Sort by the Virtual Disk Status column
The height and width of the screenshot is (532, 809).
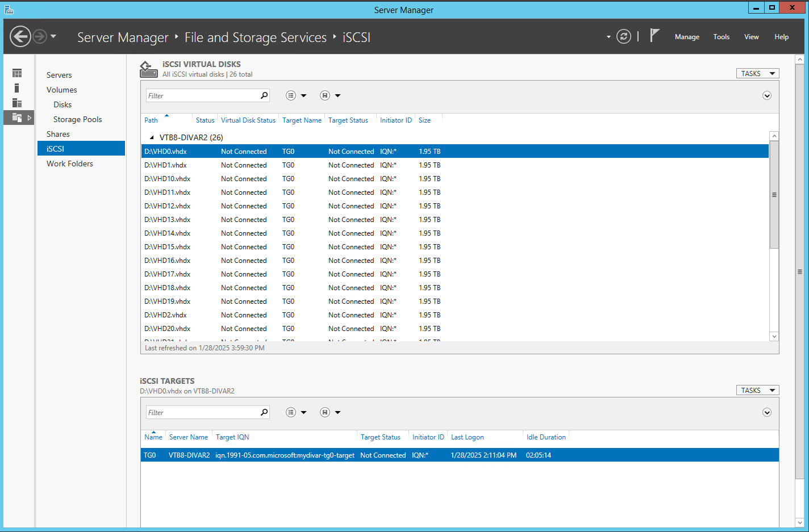pos(248,120)
